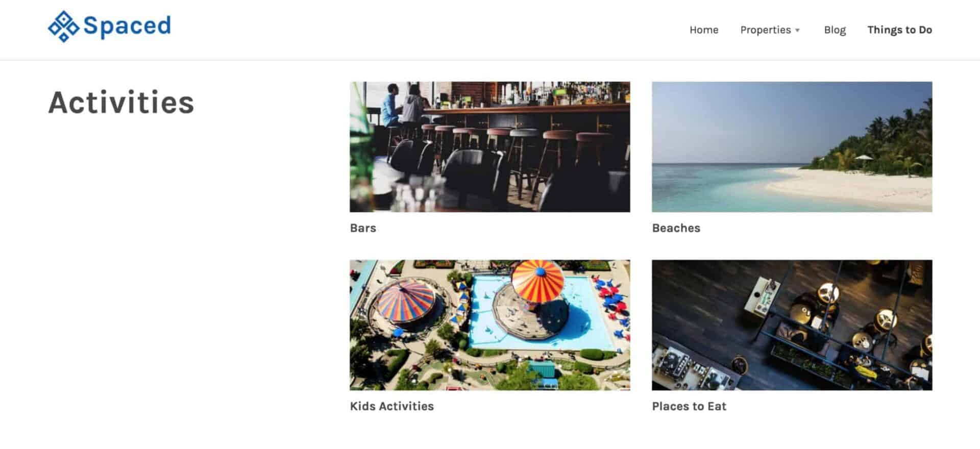980x449 pixels.
Task: Click the people seated at the bar
Action: (x=404, y=106)
